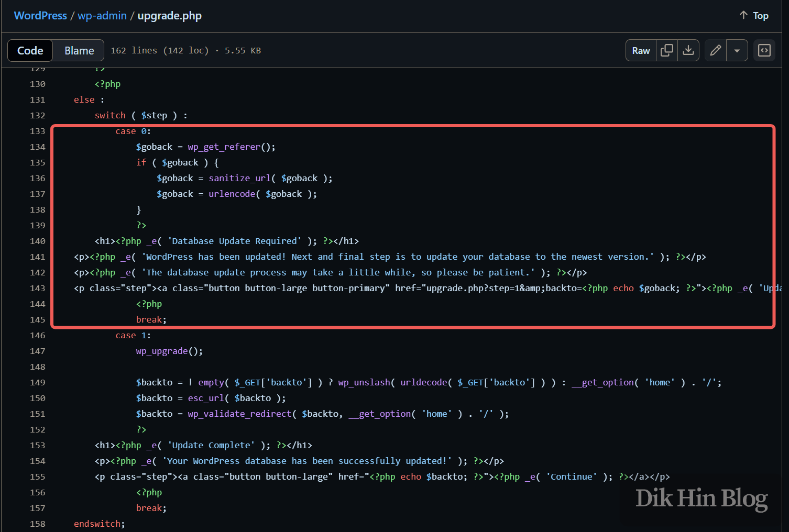Click the upgrade.php filename in breadcrumb
Screen dimensions: 789x532
click(169, 16)
